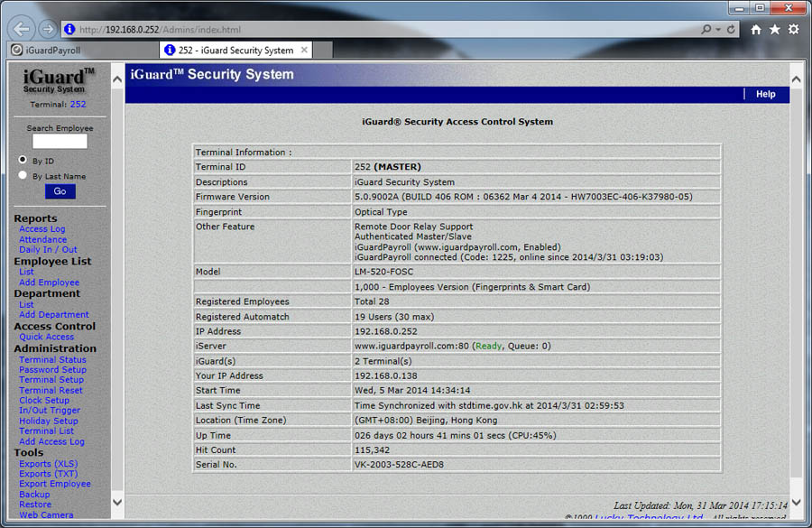Image resolution: width=812 pixels, height=528 pixels.
Task: Click Add Access Log link
Action: (51, 441)
